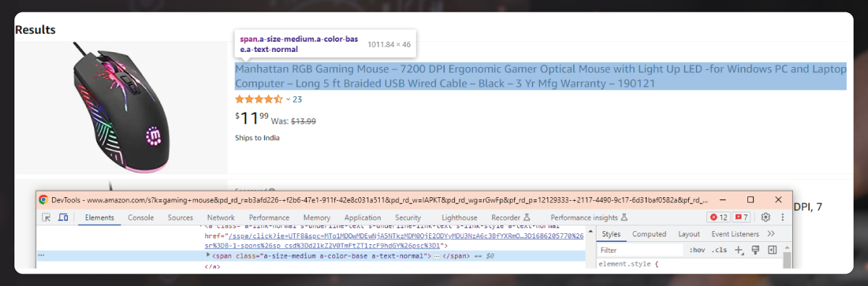Click the 23 ratings count link
The height and width of the screenshot is (286, 868).
(298, 100)
